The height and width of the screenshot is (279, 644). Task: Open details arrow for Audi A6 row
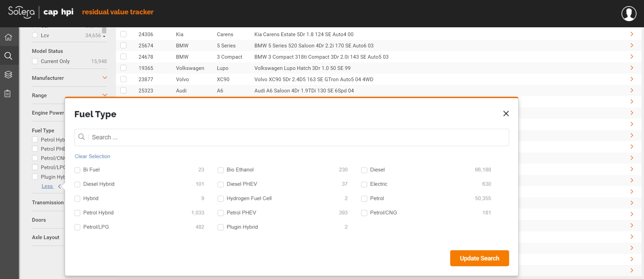click(632, 90)
